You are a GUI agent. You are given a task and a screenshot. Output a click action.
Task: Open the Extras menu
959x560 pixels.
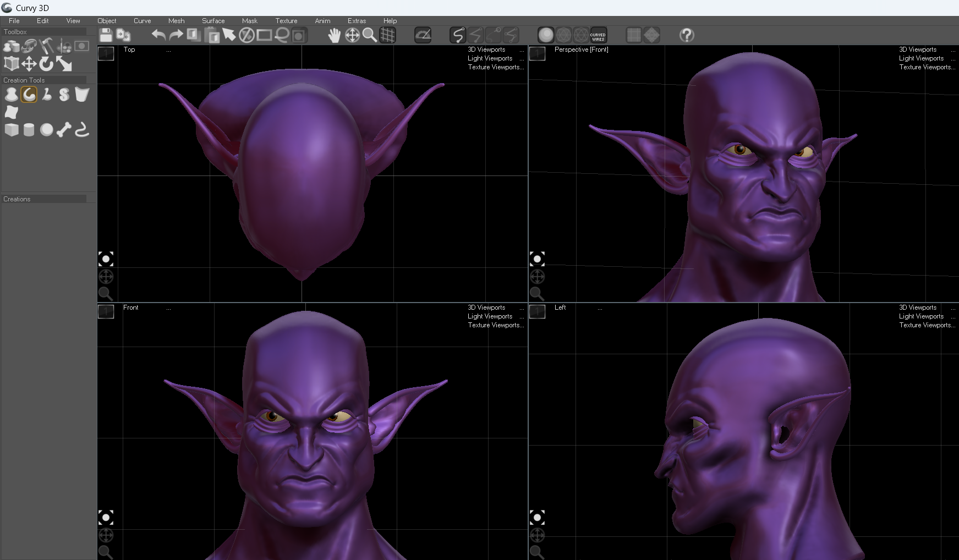tap(357, 21)
